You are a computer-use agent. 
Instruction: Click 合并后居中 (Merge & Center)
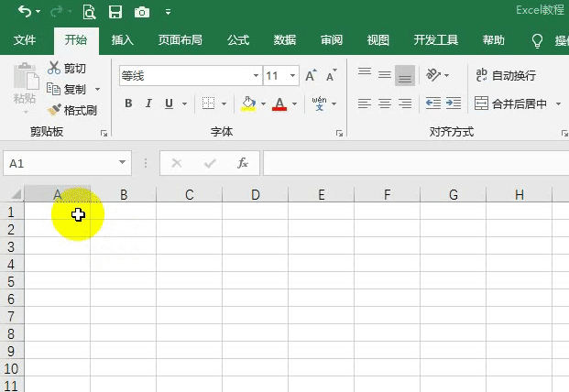tap(510, 104)
